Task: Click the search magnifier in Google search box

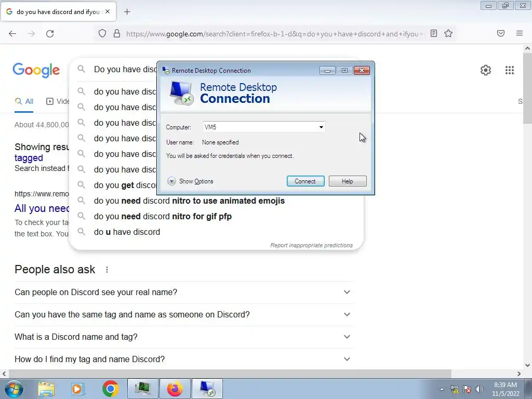Action: [x=81, y=69]
